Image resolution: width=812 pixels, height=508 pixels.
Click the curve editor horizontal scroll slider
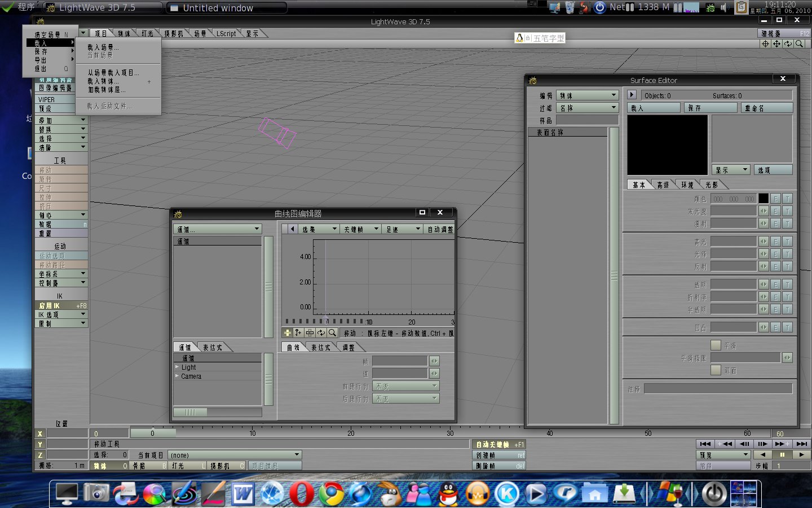pyautogui.click(x=190, y=412)
